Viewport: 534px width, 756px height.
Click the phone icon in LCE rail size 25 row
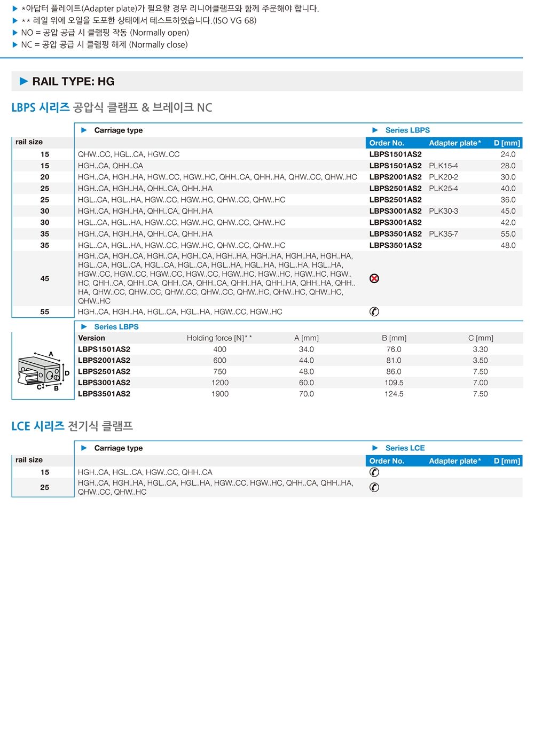tap(374, 487)
